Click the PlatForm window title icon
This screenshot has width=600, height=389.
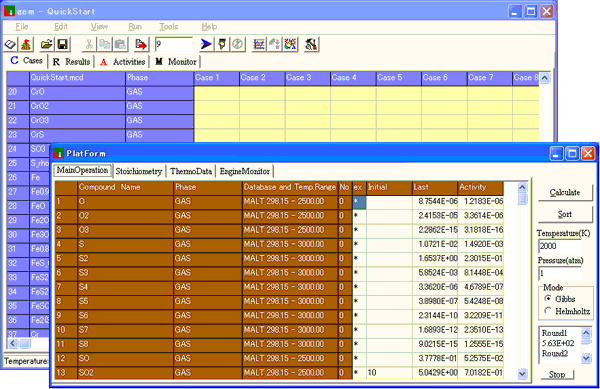tap(59, 153)
